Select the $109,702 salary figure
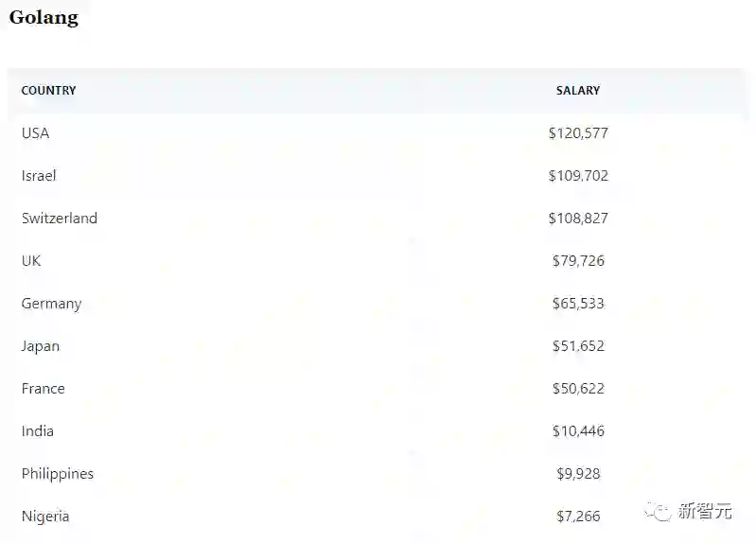Viewport: 756px width, 543px height. tap(578, 176)
